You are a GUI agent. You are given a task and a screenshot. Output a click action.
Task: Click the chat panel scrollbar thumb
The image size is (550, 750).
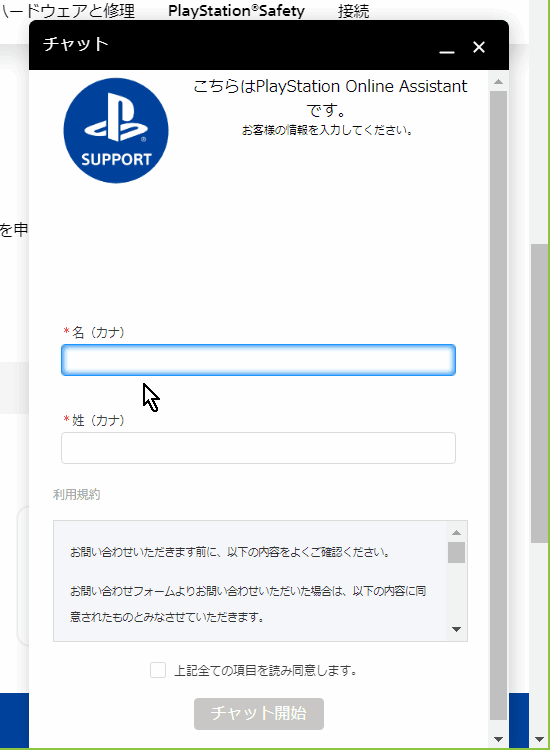coord(498,406)
